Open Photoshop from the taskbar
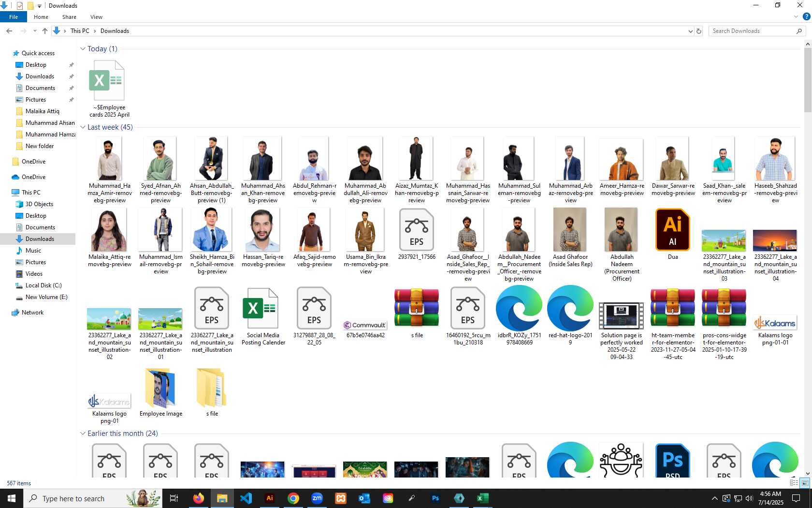Image resolution: width=812 pixels, height=508 pixels. pos(435,498)
